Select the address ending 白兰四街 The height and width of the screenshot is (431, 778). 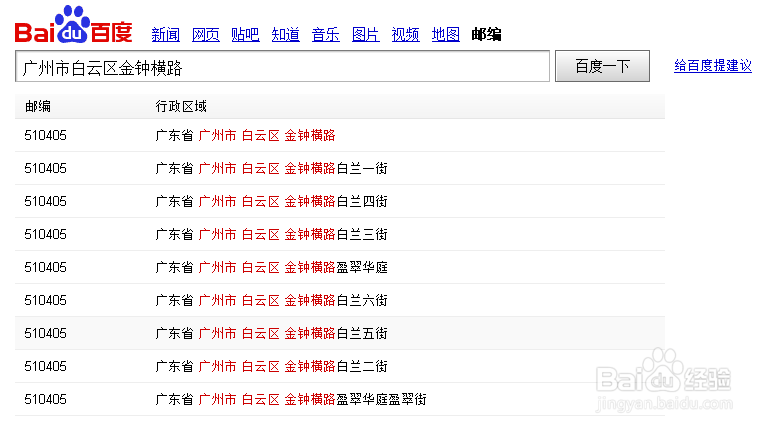pyautogui.click(x=271, y=201)
